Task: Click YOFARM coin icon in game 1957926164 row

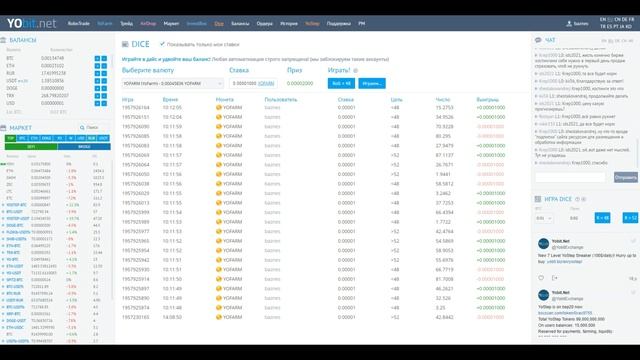Action: tap(219, 107)
